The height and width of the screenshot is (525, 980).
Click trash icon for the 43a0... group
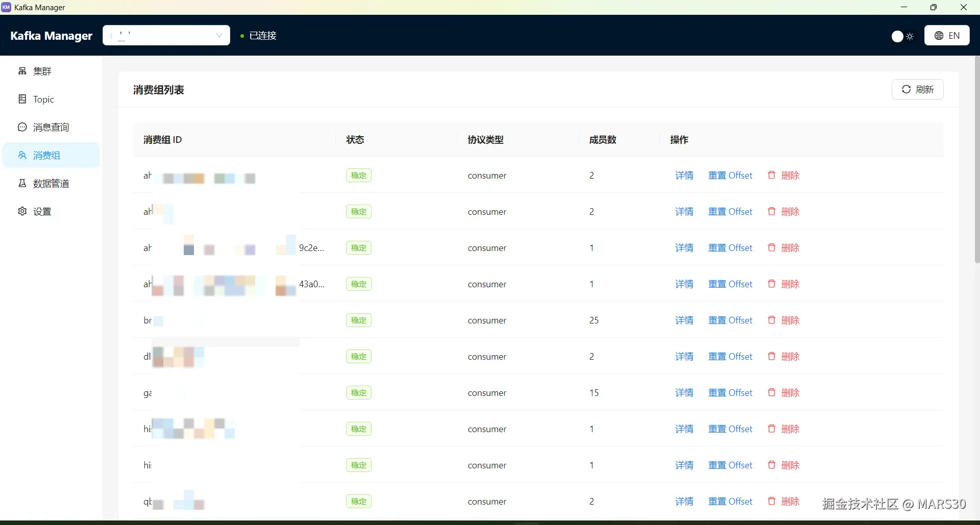pyautogui.click(x=772, y=284)
